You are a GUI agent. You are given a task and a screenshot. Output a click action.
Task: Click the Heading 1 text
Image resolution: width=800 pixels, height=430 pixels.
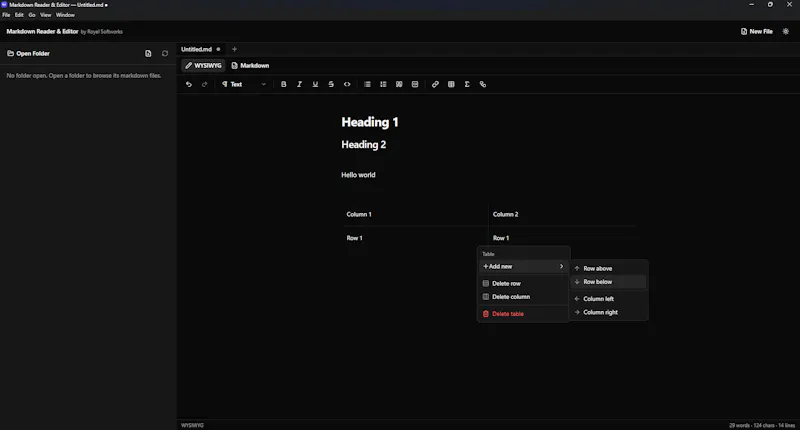pos(370,122)
